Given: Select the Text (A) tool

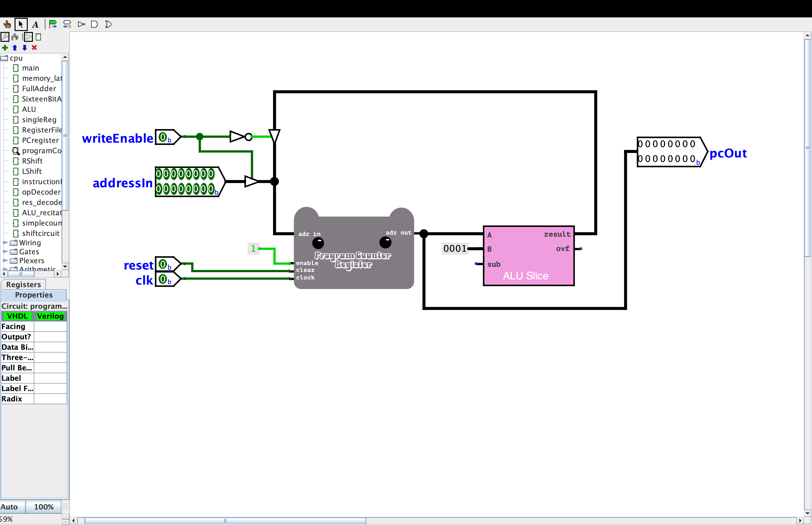Looking at the screenshot, I should pyautogui.click(x=35, y=24).
